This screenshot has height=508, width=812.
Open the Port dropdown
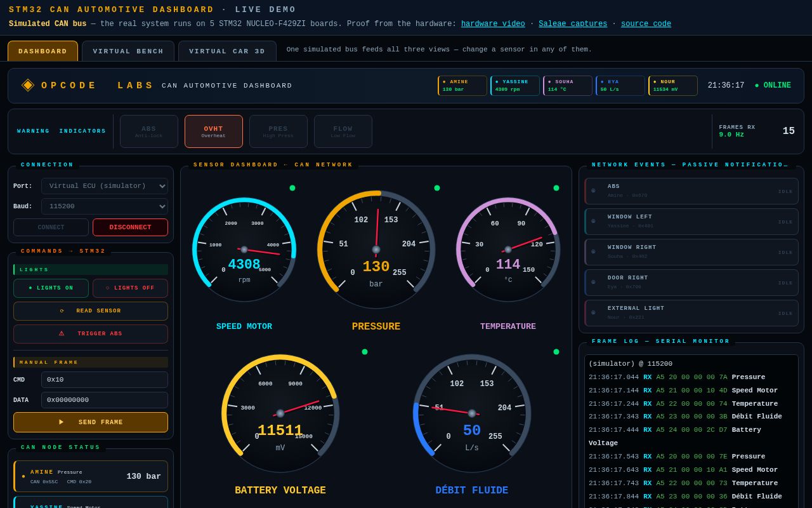[105, 186]
